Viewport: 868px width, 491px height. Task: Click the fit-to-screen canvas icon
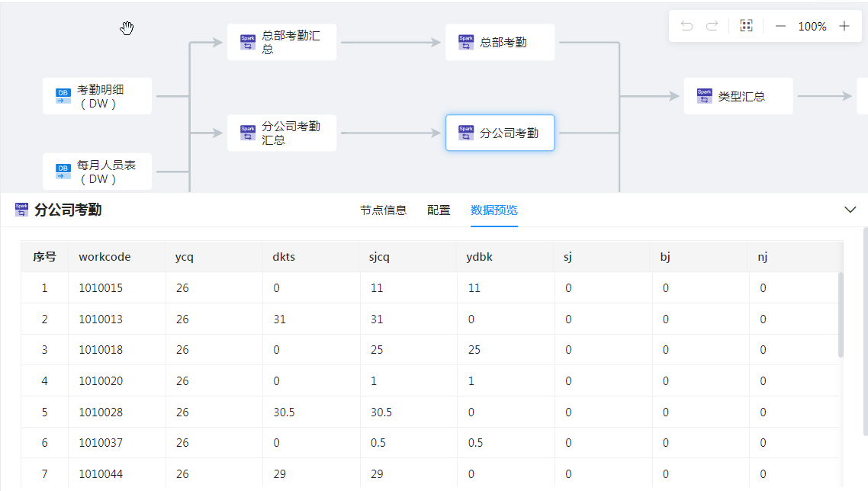tap(746, 27)
